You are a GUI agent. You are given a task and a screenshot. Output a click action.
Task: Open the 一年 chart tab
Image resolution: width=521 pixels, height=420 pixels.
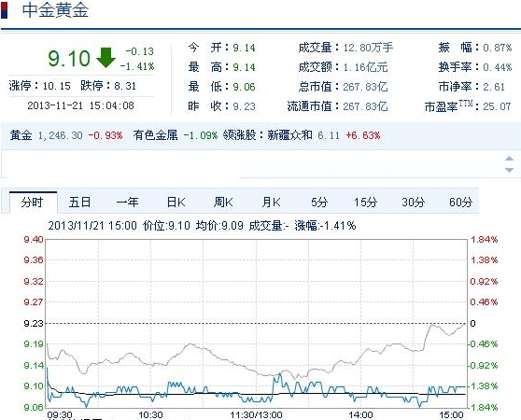tap(127, 202)
